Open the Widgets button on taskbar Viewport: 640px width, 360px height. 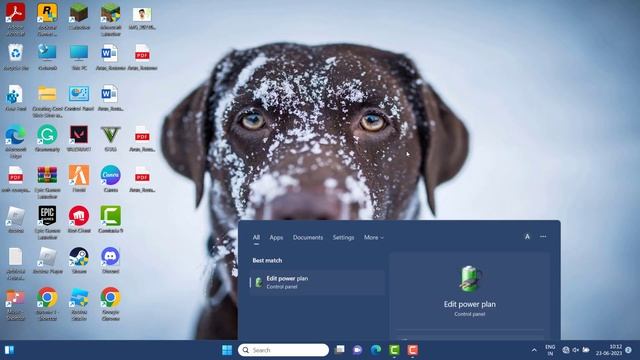tap(9, 350)
